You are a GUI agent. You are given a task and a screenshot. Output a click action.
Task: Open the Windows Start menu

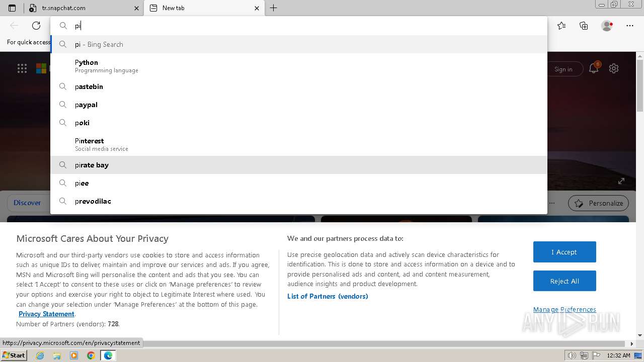(x=14, y=355)
